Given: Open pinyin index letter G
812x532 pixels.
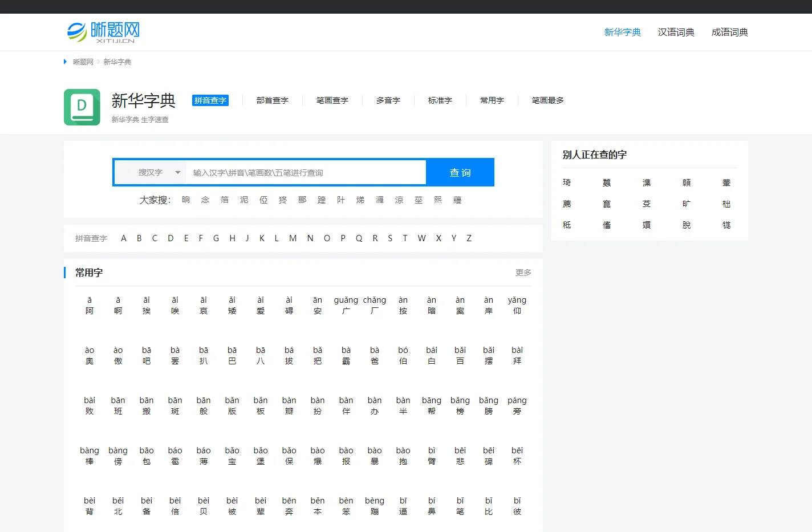Looking at the screenshot, I should pos(216,238).
